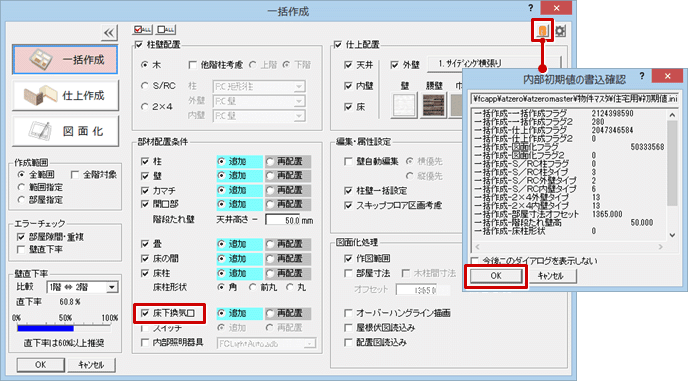688x381 pixels.
Task: Select the S/RC radio button
Action: tap(145, 86)
